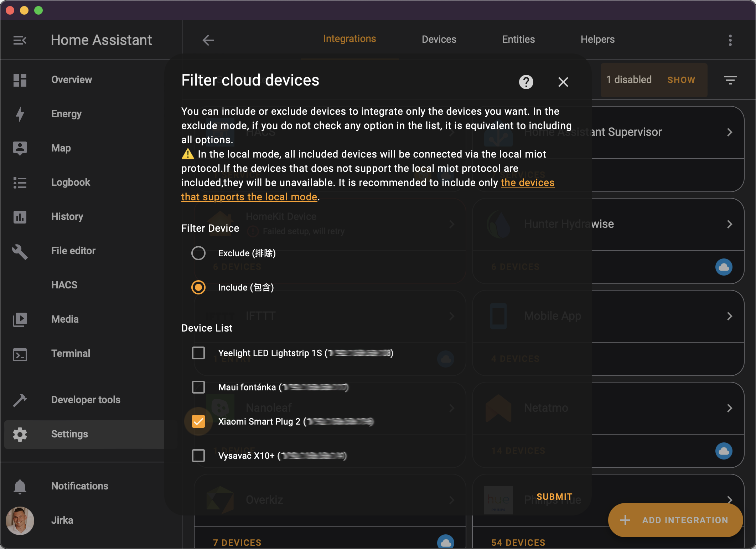
Task: Open the three-dot overflow menu
Action: point(730,40)
